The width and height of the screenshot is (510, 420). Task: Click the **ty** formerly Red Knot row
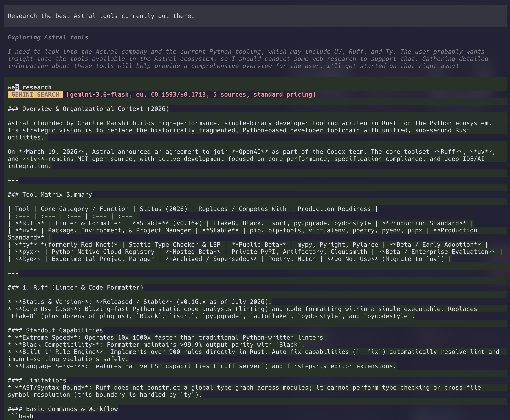pyautogui.click(x=248, y=245)
